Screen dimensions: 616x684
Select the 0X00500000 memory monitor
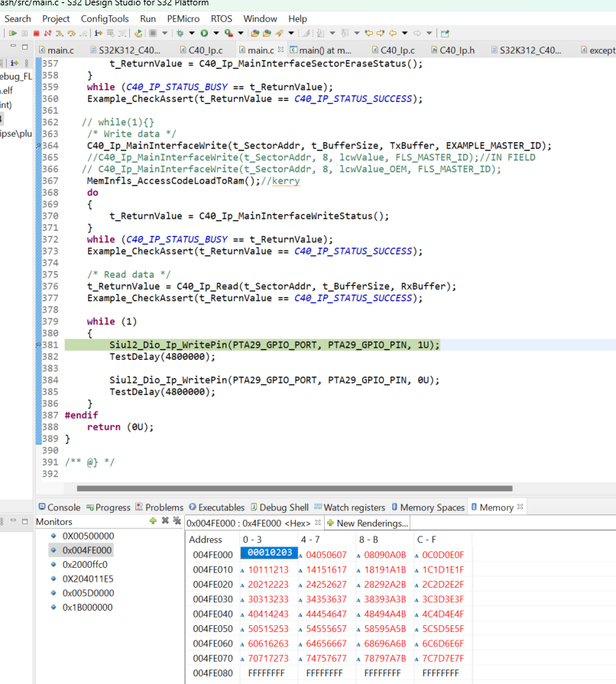click(x=88, y=536)
